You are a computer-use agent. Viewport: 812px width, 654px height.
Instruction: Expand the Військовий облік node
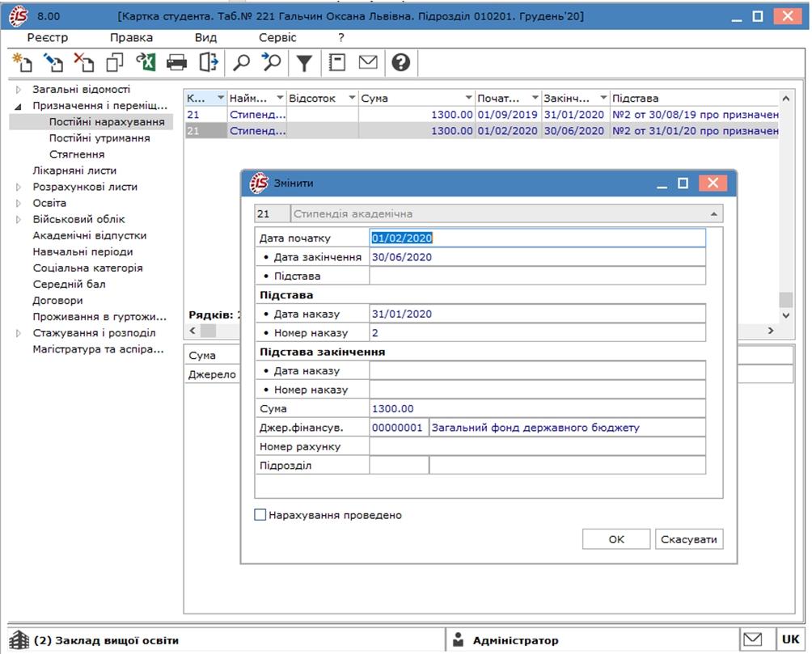pyautogui.click(x=19, y=220)
